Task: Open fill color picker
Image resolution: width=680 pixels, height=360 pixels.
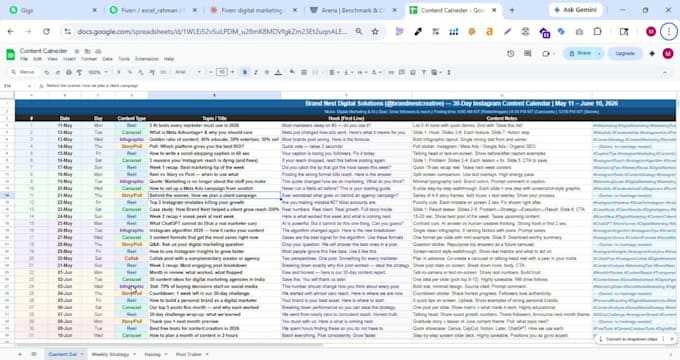Action: tap(293, 72)
